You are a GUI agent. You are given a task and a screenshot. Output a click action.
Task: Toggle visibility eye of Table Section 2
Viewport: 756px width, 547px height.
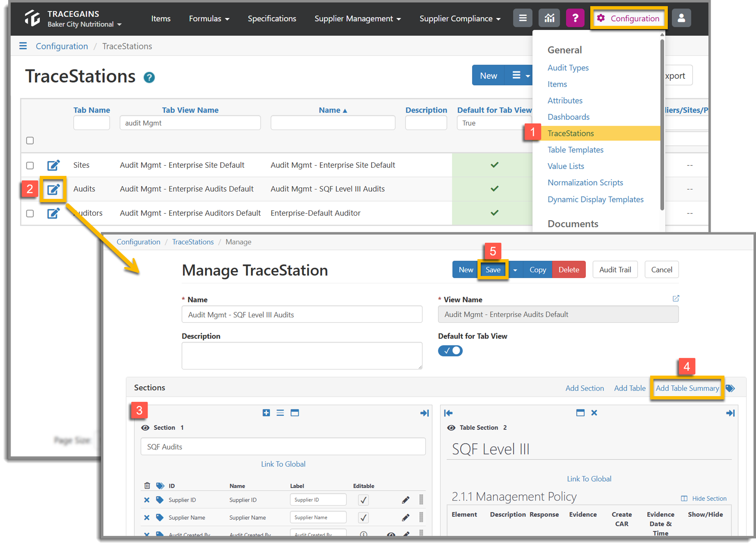coord(451,428)
